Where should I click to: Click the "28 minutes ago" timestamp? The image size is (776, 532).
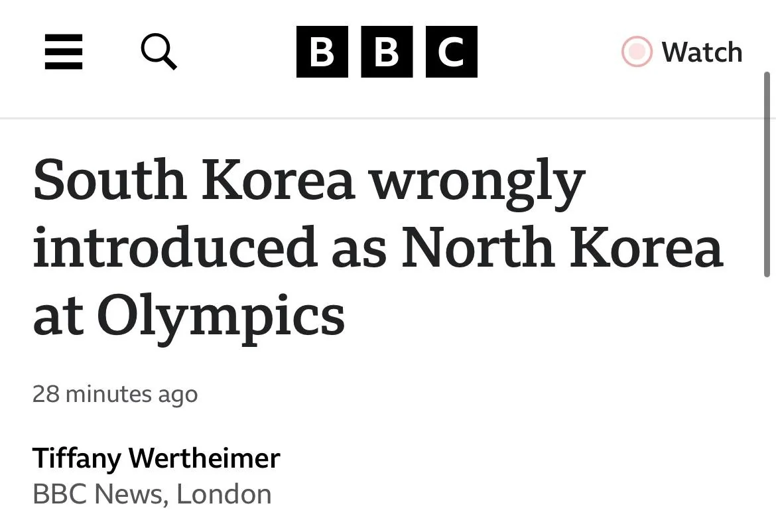(x=115, y=394)
